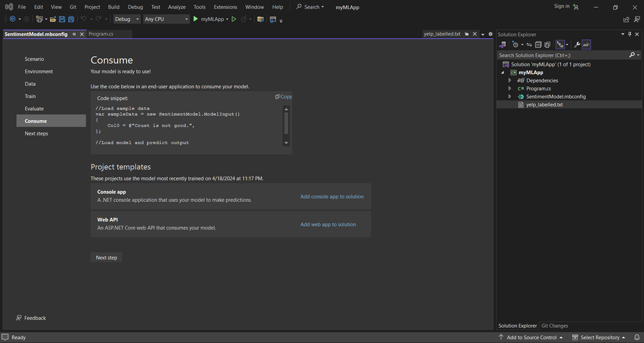Image resolution: width=644 pixels, height=343 pixels.
Task: Switch to the Program.cs tab
Action: coord(101,34)
